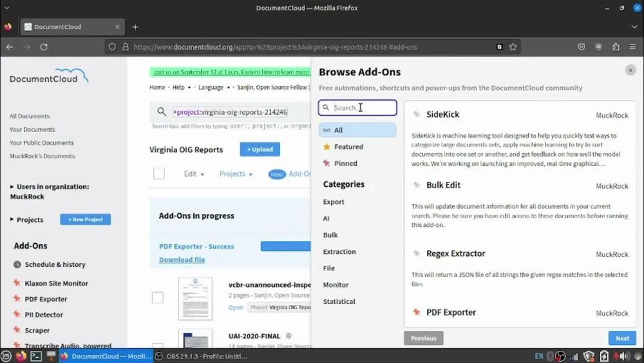Image resolution: width=644 pixels, height=363 pixels.
Task: Select the Monitor category
Action: [x=336, y=284]
